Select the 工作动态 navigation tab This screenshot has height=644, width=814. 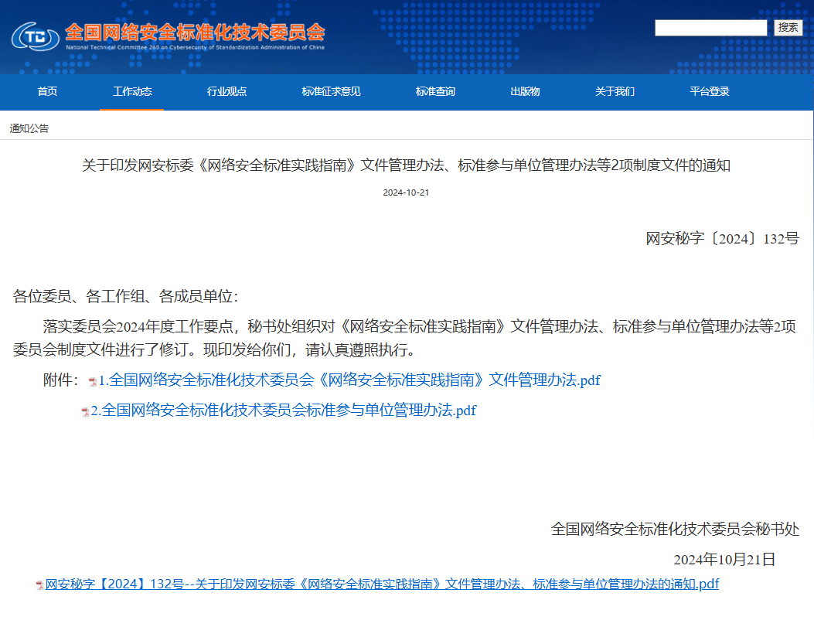[131, 92]
